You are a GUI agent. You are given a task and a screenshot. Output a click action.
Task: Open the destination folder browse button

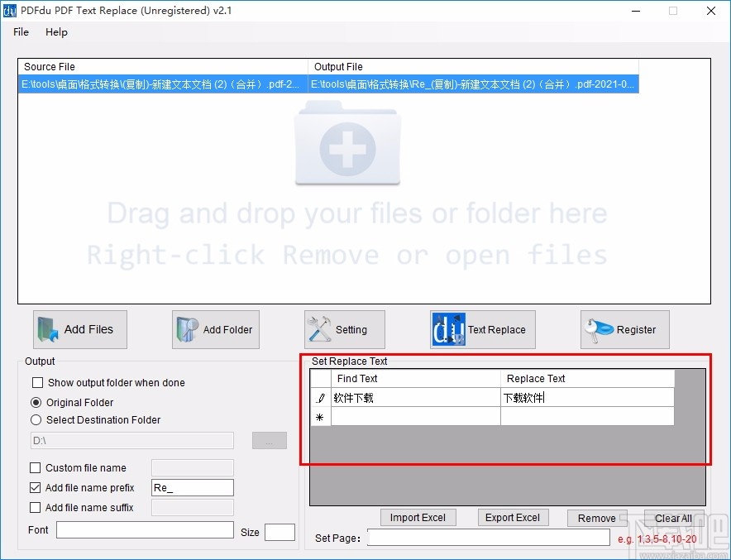tap(269, 440)
